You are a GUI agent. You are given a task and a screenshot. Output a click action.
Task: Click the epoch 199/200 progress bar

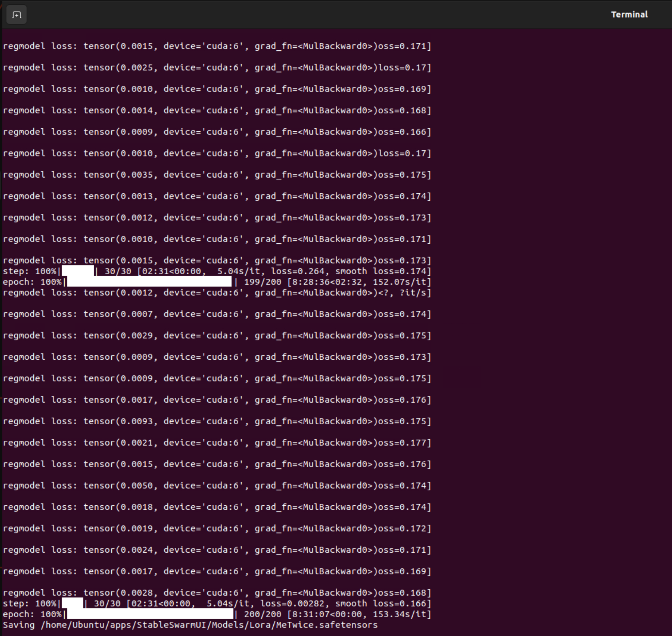pos(149,282)
